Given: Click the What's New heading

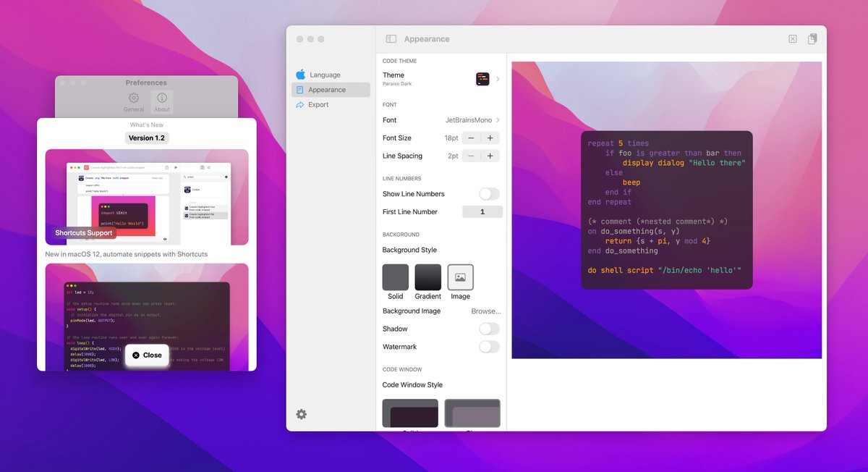Looking at the screenshot, I should tap(147, 125).
